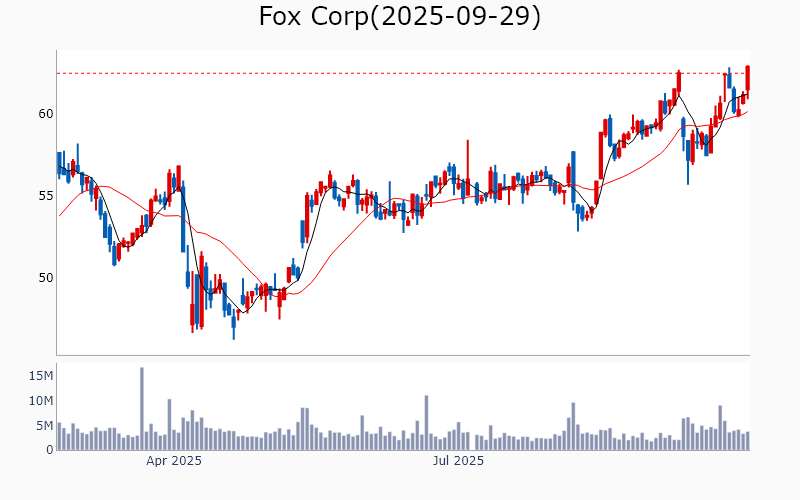Click the 55 price axis label
The height and width of the screenshot is (500, 800).
click(x=46, y=196)
